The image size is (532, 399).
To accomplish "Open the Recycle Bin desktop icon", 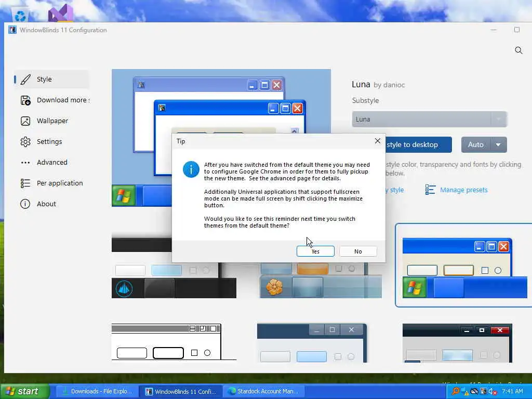I will pyautogui.click(x=20, y=14).
